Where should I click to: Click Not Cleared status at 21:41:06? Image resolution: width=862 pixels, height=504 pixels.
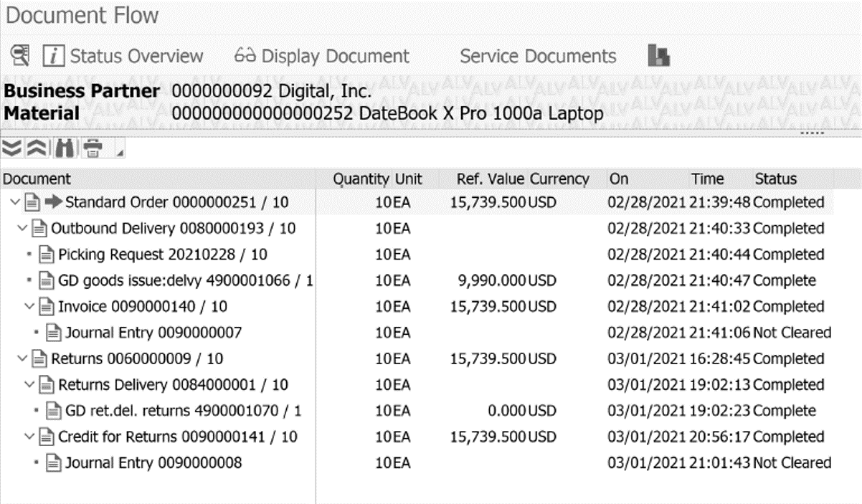(x=792, y=333)
